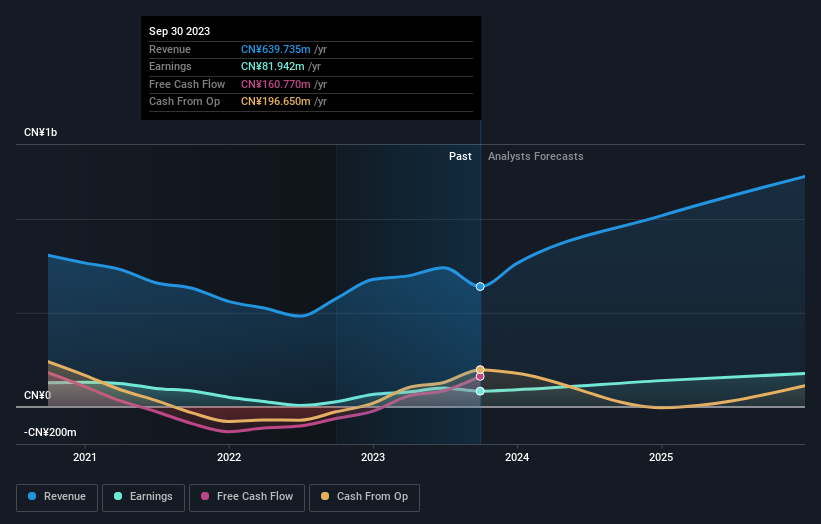Click the CN¥196.650m cash from op value

coord(275,102)
